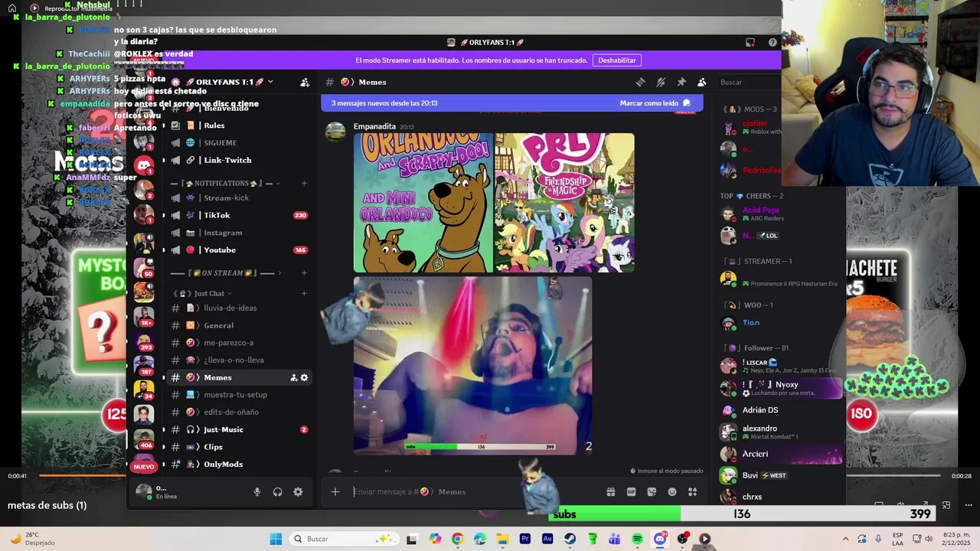Click taskbar search box Buscar
Screen dimensions: 980x551
(343, 539)
